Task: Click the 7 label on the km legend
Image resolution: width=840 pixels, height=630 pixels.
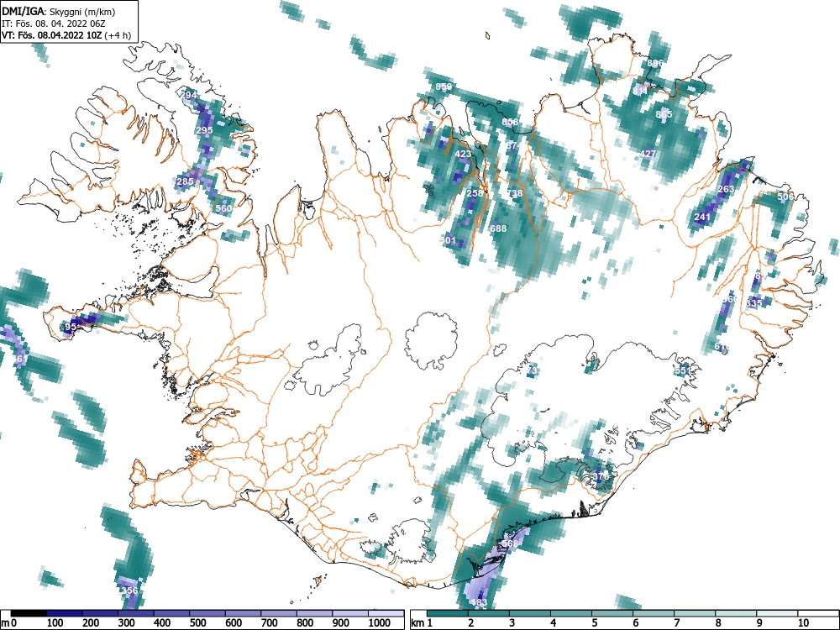Action: tap(676, 623)
